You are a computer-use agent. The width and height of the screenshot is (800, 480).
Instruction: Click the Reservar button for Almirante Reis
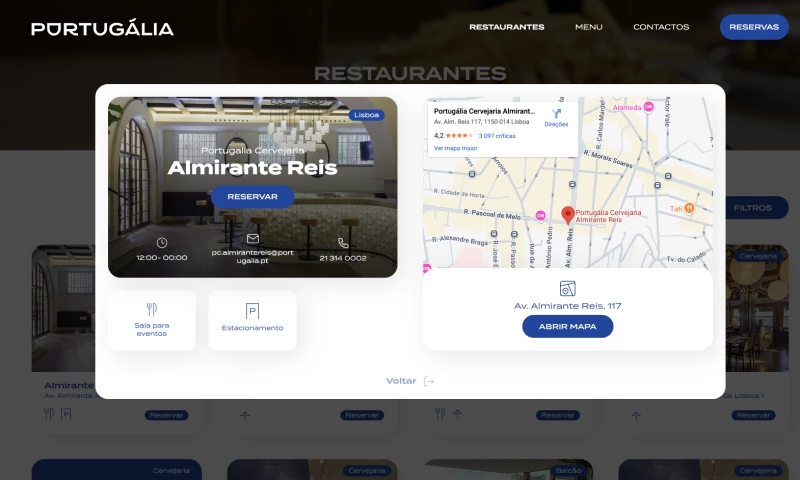(x=253, y=196)
